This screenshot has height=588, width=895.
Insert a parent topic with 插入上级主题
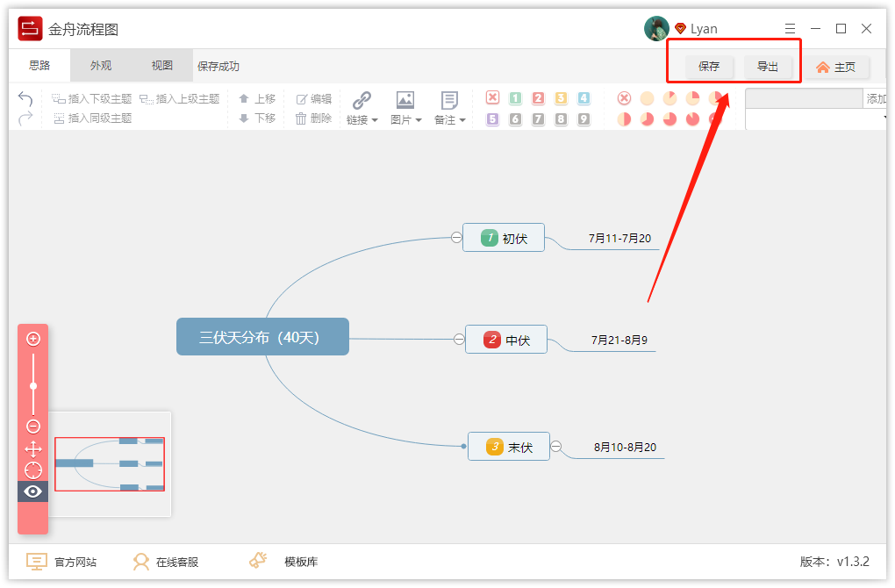[x=180, y=99]
